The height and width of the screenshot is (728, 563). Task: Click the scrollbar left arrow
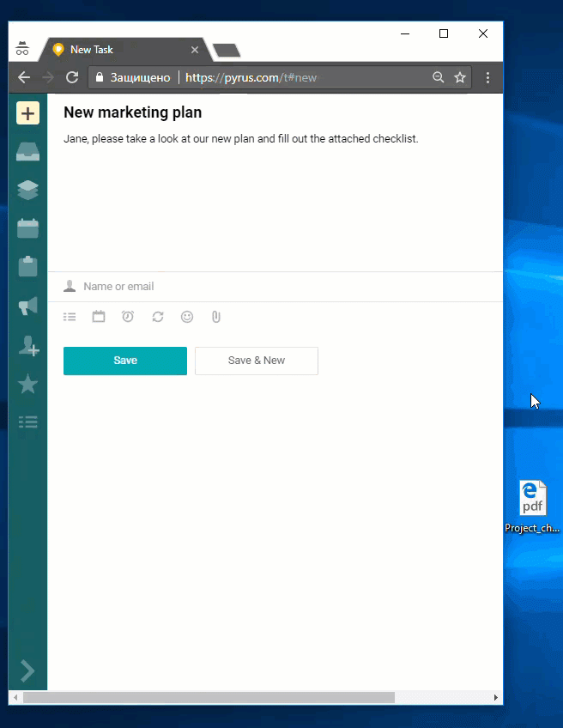click(15, 697)
